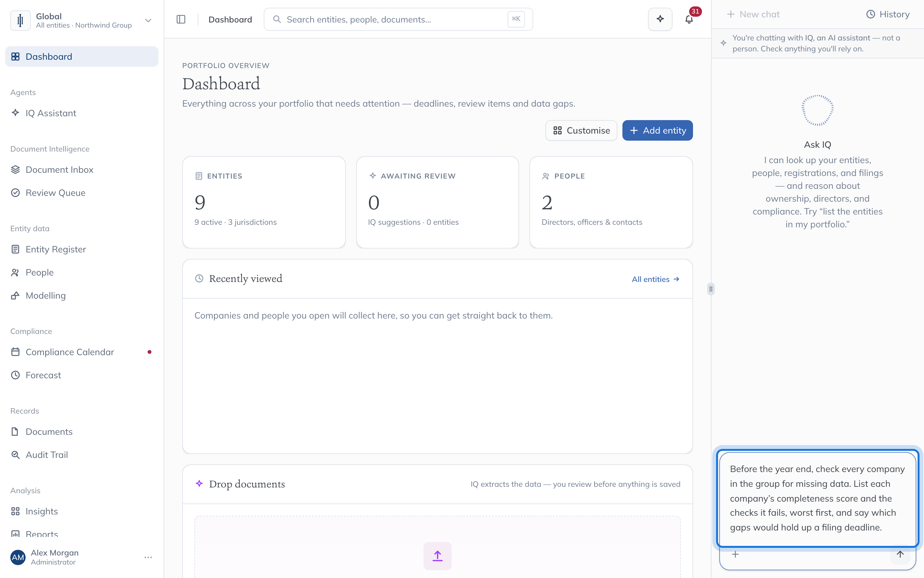Open Alex Morgan user options ellipsis
This screenshot has width=924, height=578.
click(x=148, y=557)
